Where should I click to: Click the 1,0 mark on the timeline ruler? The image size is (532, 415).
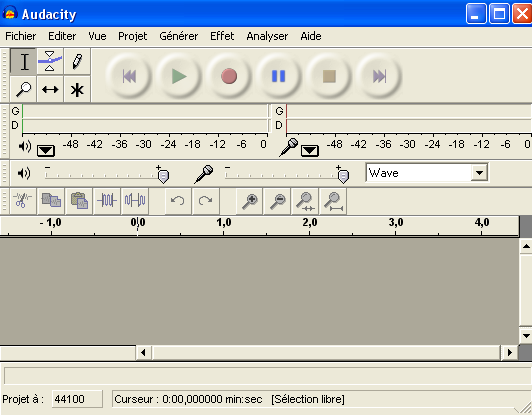[224, 223]
